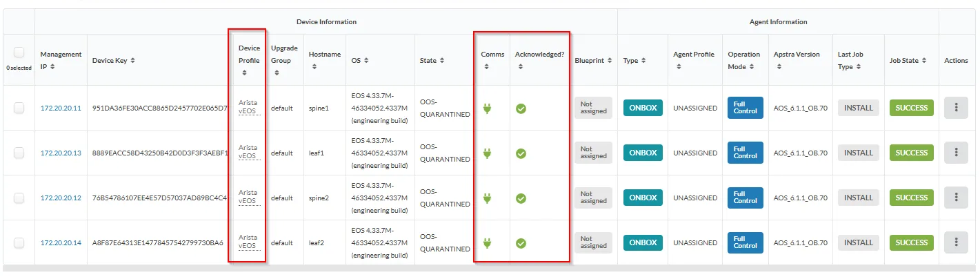Open actions menu for the spine2 device
Viewport: 980px width, 277px height.
pos(956,198)
